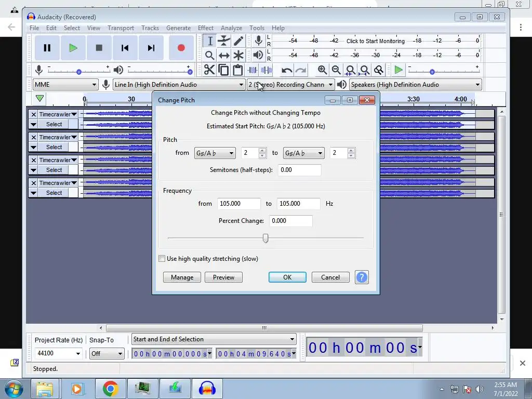Open the Analyze menu

(x=231, y=28)
